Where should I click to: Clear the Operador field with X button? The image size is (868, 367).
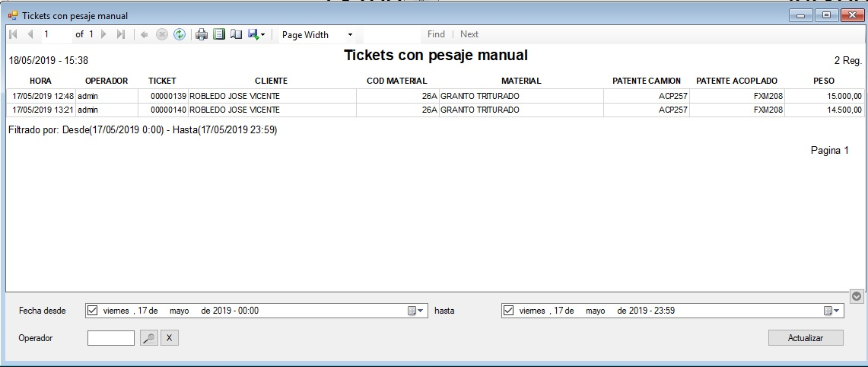point(170,338)
